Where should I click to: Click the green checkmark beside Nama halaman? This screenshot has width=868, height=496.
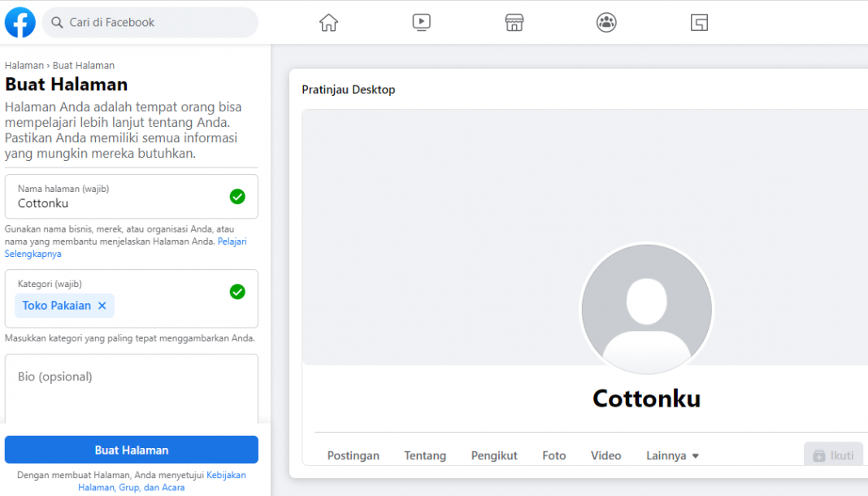[x=237, y=196]
